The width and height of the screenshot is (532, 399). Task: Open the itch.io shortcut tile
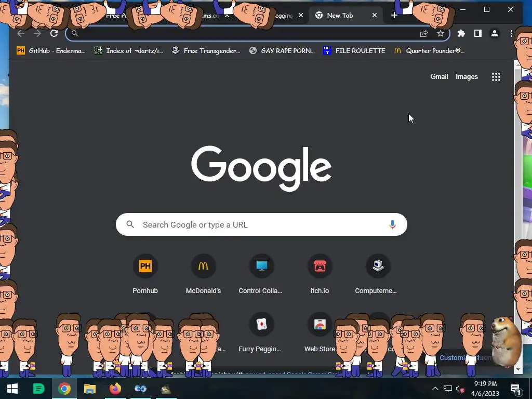pyautogui.click(x=320, y=275)
